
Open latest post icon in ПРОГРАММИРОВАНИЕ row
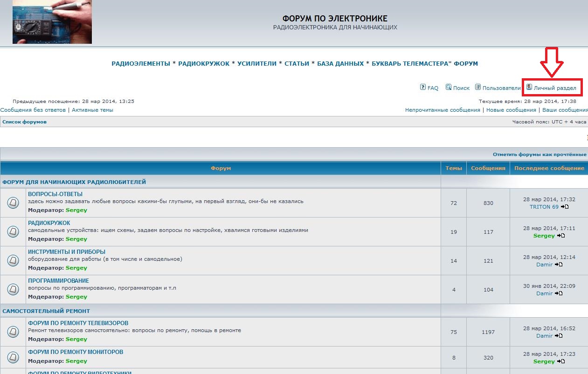(559, 293)
